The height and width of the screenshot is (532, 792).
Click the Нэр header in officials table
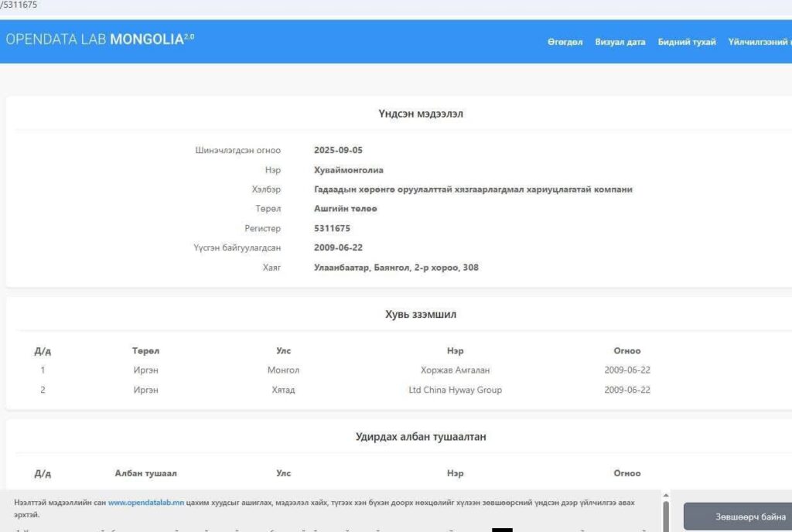click(455, 473)
